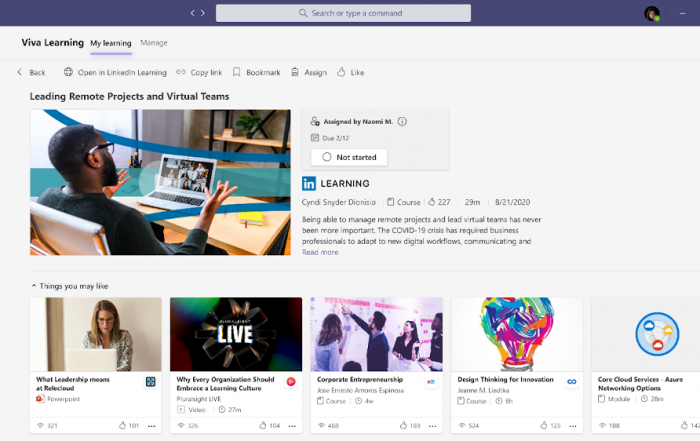Collapse the Things you may like section
700x441 pixels.
(34, 286)
